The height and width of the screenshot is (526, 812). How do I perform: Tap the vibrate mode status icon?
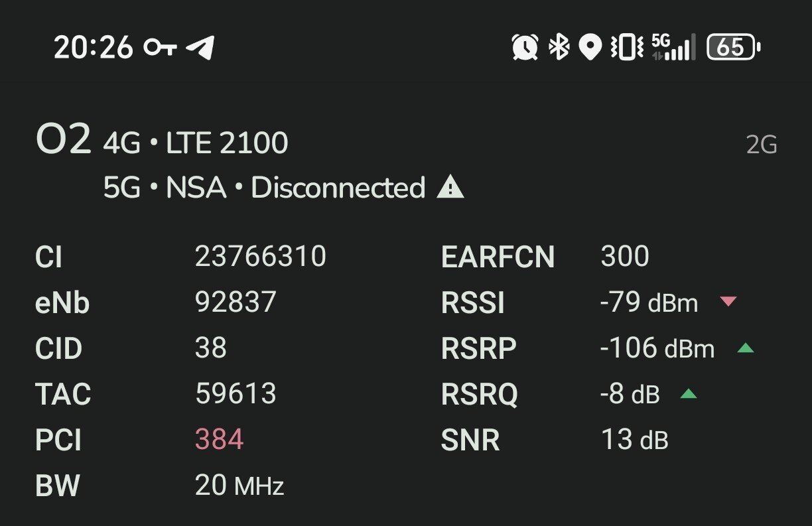tap(626, 47)
